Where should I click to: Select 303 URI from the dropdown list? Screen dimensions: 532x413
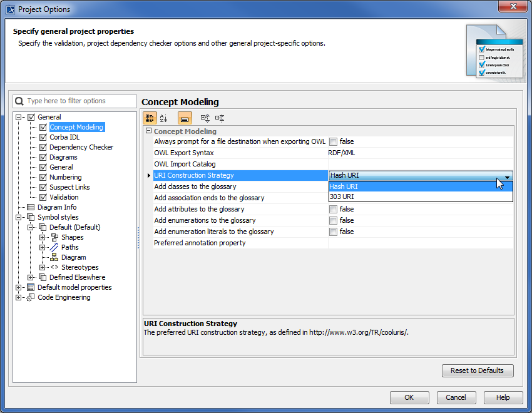coord(421,196)
